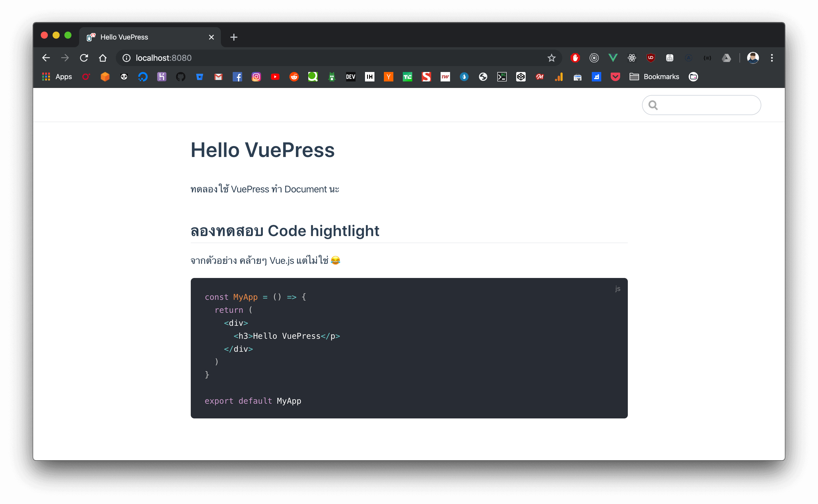
Task: Select the Hello VuePress tab
Action: point(150,37)
